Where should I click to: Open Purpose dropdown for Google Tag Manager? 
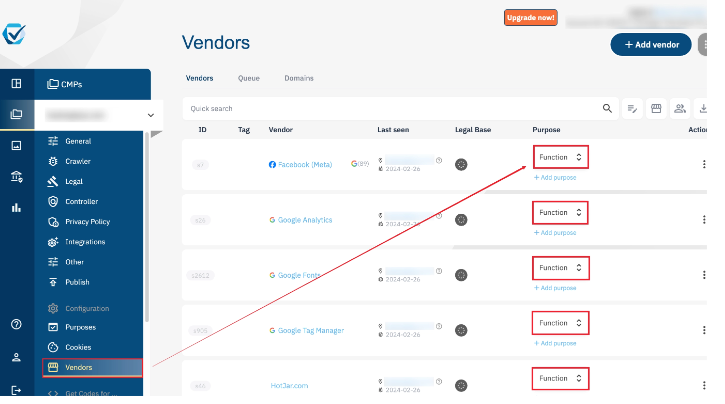pyautogui.click(x=560, y=323)
